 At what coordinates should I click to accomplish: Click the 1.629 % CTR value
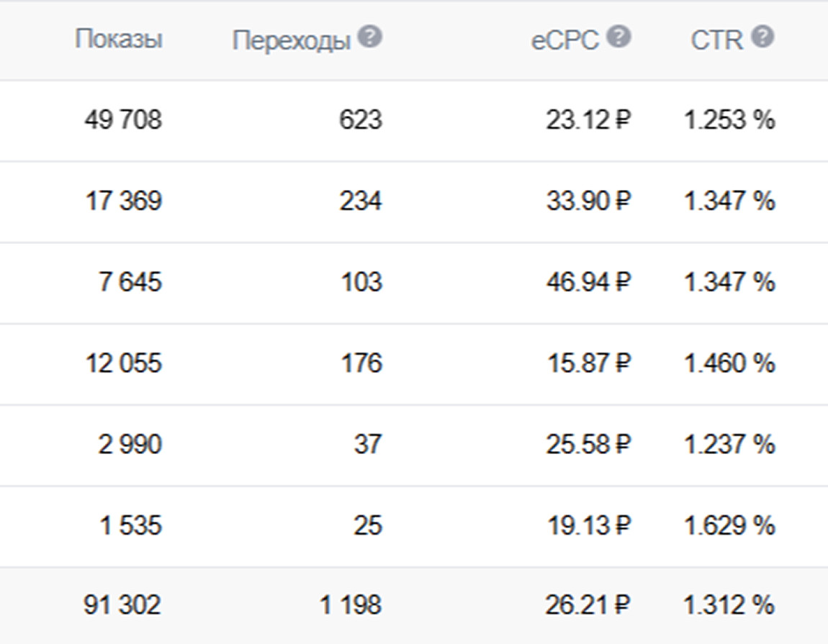[x=729, y=526]
